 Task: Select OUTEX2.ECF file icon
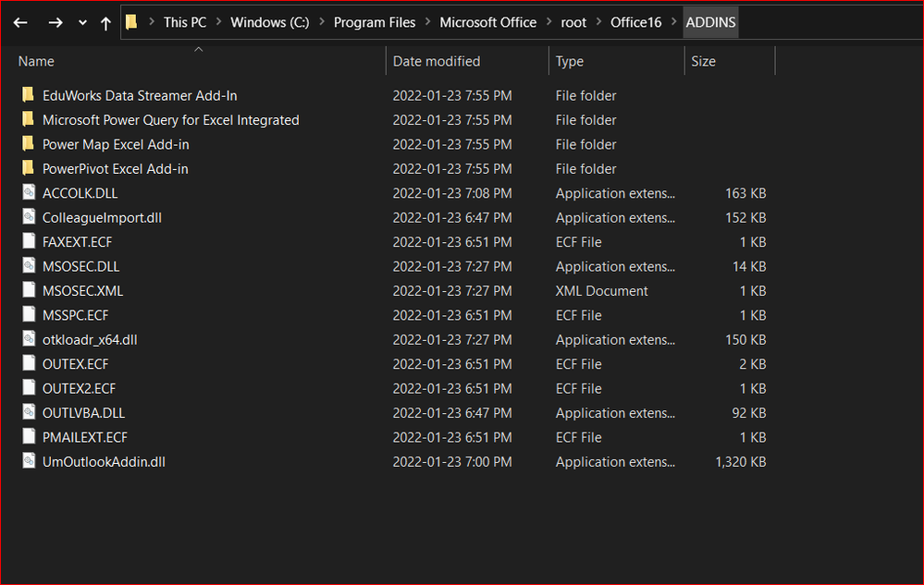29,387
